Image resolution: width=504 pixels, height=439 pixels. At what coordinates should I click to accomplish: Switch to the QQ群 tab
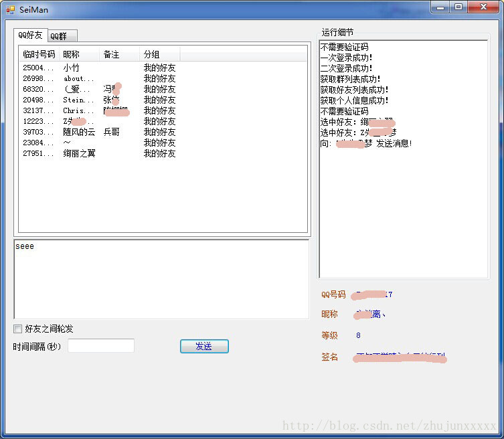tap(62, 35)
